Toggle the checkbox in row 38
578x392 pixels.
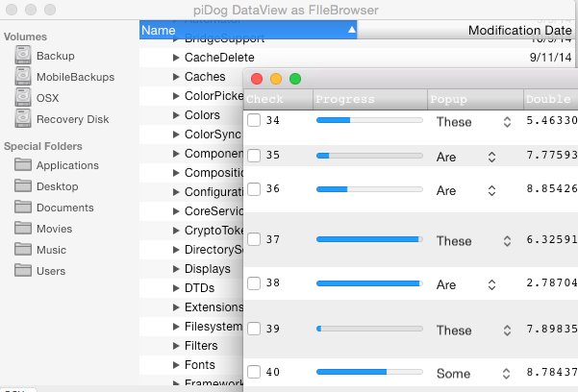(254, 283)
